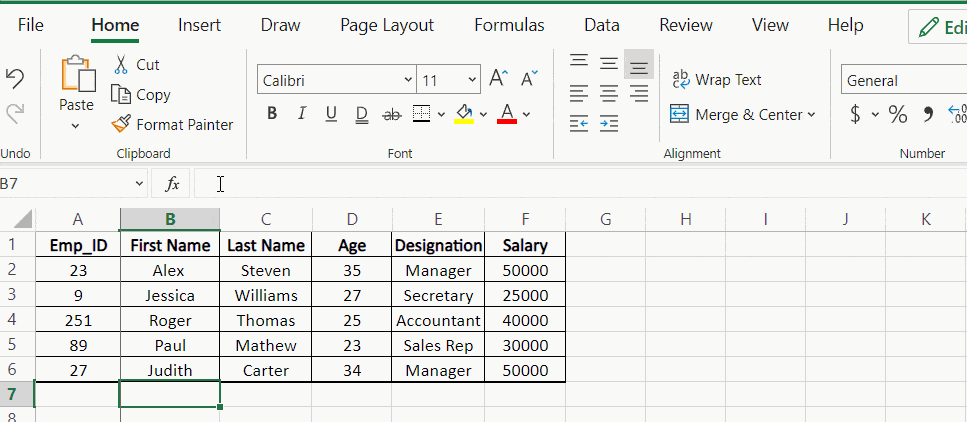Click the Increase Indent icon
This screenshot has height=422, width=967.
(609, 124)
